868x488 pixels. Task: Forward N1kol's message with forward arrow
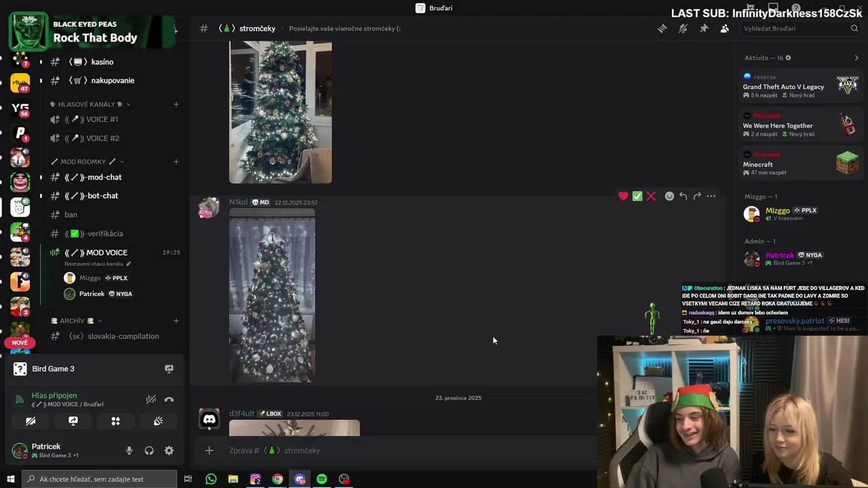tap(697, 196)
